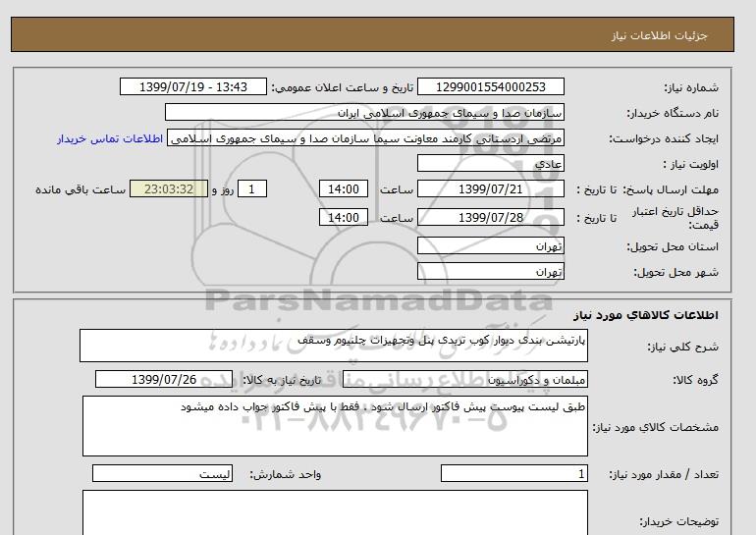Viewport: 756px width, 535px height.
Task: Select the remaining time countdown 23:03:32
Action: click(x=168, y=189)
